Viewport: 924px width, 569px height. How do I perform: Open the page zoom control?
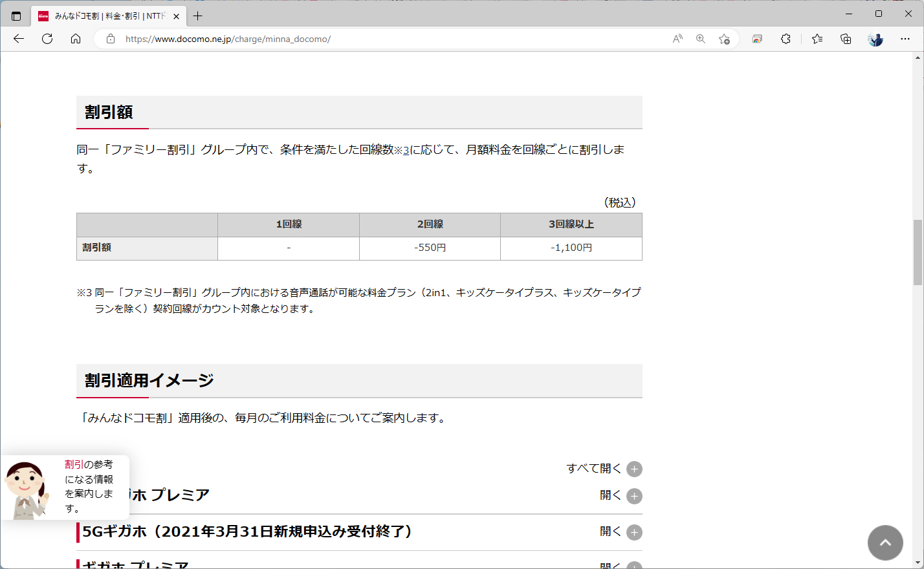[700, 39]
